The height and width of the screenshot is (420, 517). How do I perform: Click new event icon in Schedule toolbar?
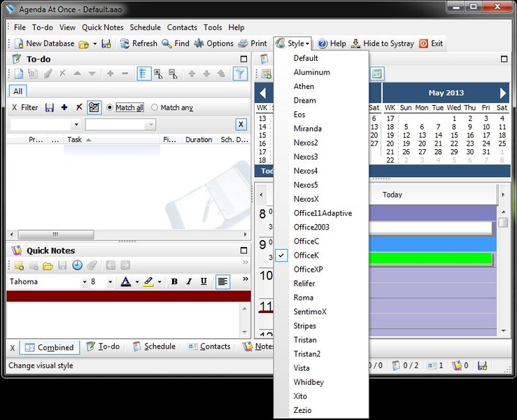(x=267, y=73)
